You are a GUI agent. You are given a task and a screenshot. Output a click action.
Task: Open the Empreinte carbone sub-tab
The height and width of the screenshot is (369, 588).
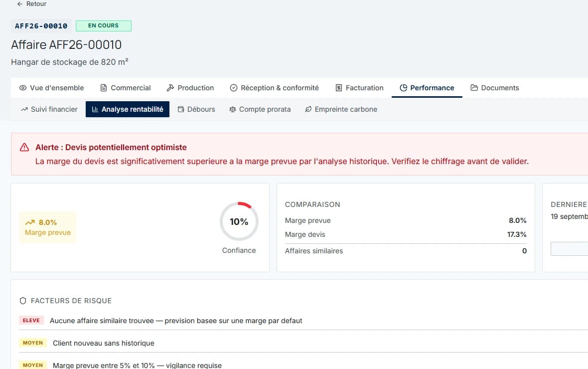point(341,109)
